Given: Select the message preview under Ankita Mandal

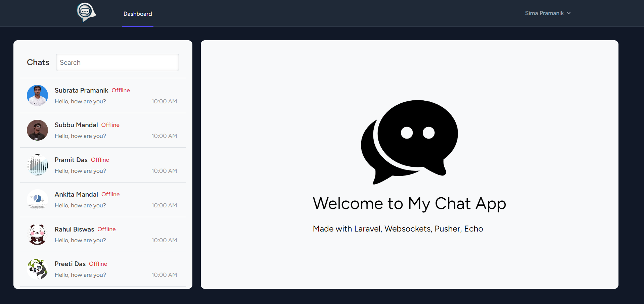Looking at the screenshot, I should (x=80, y=205).
